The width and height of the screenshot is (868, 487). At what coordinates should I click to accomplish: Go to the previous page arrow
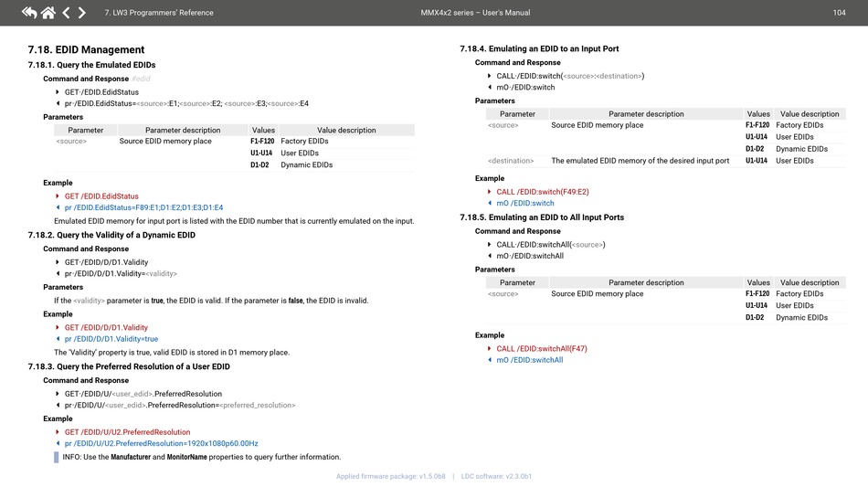click(66, 13)
